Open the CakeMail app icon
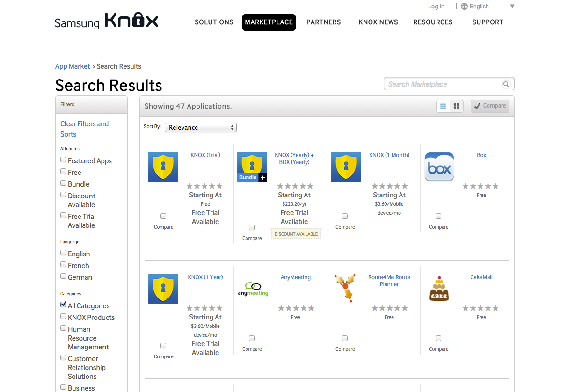575x392 pixels. point(439,289)
